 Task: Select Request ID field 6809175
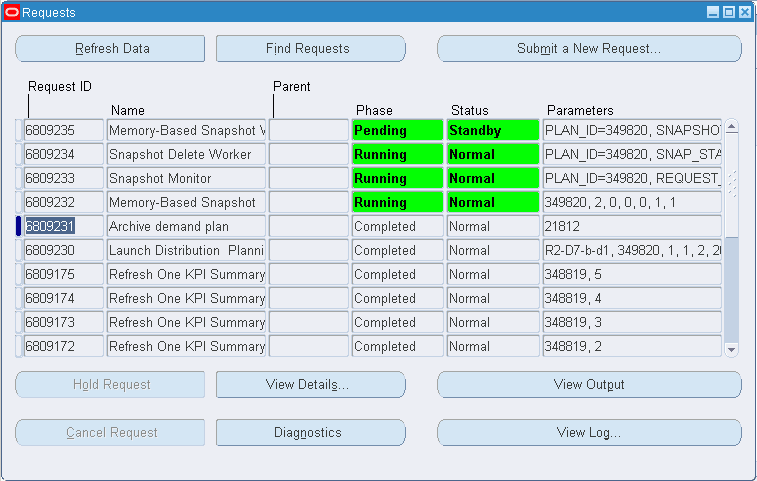(x=64, y=274)
